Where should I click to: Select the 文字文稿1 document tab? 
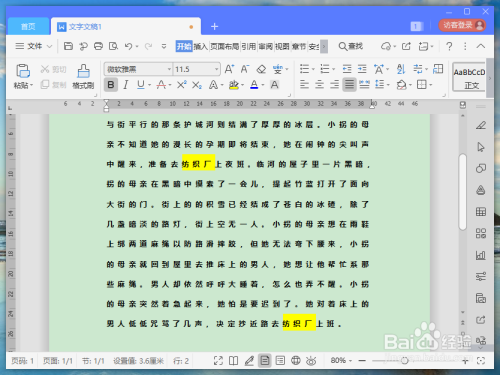pyautogui.click(x=126, y=26)
